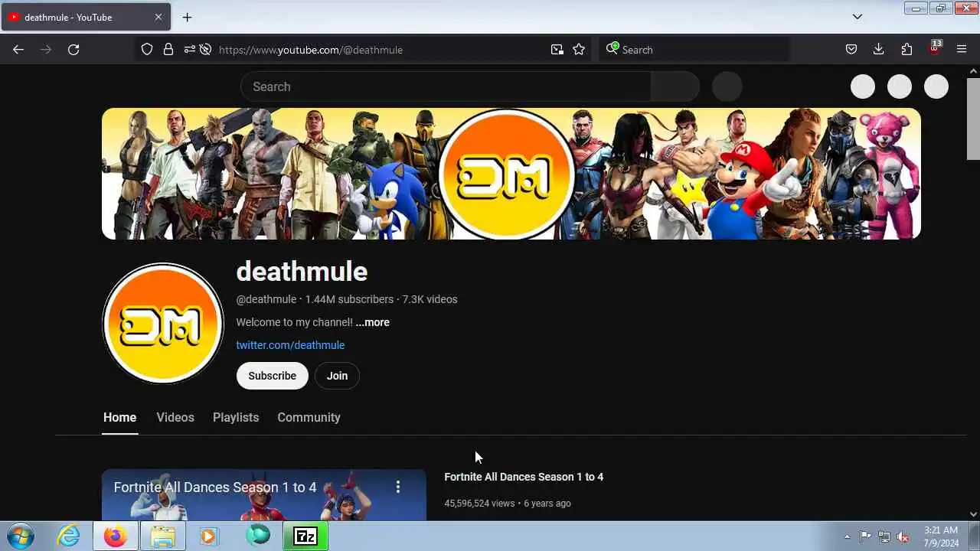
Task: Open the twitter.com/deathmule link
Action: coord(290,345)
